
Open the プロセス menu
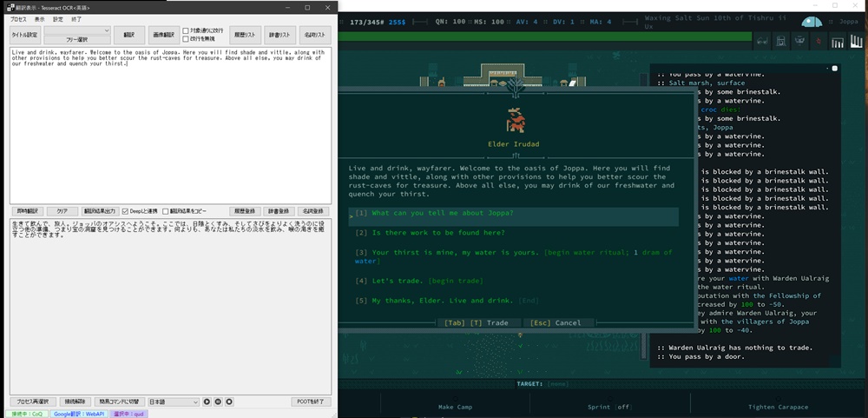pos(18,19)
